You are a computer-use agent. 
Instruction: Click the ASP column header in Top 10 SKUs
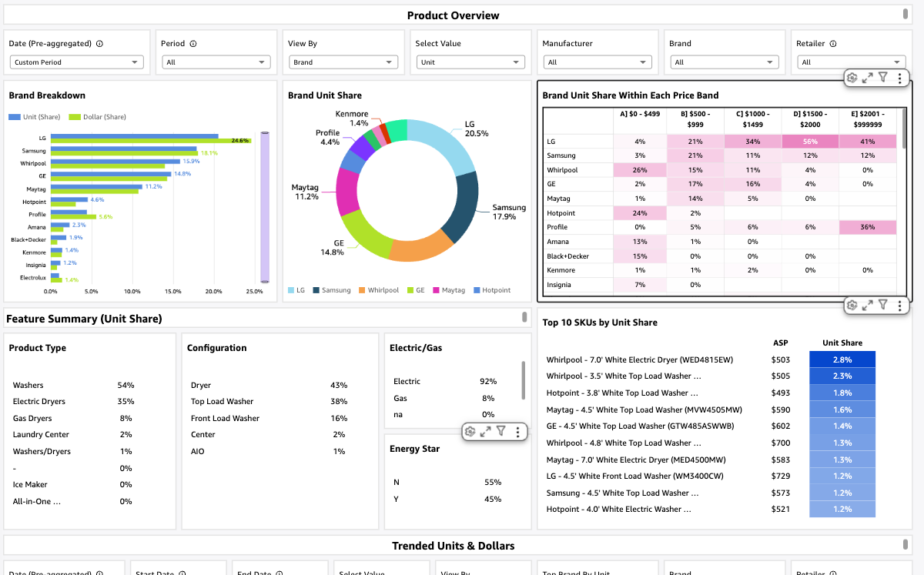tap(780, 343)
